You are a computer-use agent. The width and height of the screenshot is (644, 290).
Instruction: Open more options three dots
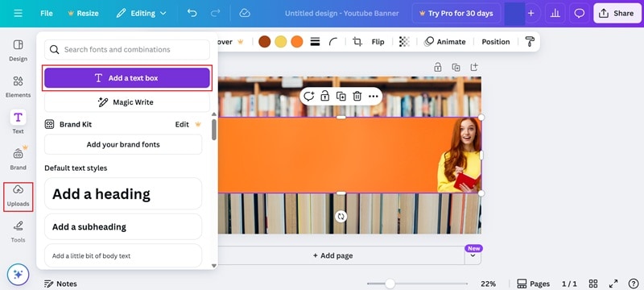tap(373, 96)
